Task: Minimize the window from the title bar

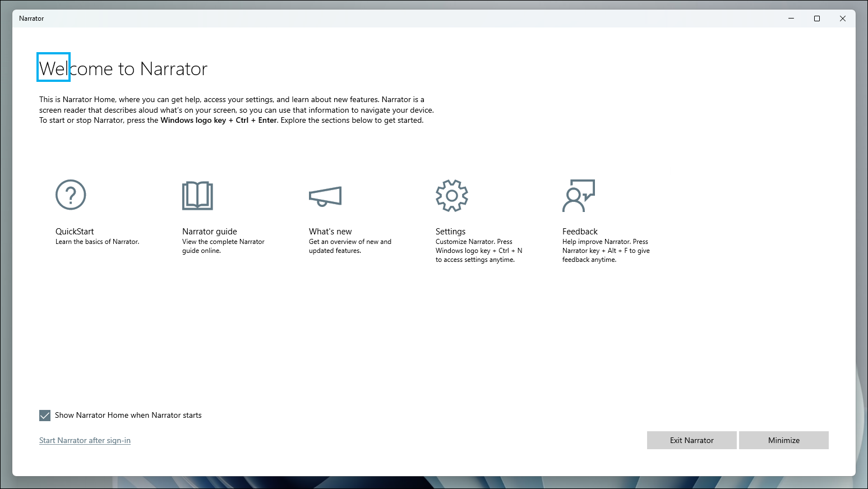Action: 791,19
